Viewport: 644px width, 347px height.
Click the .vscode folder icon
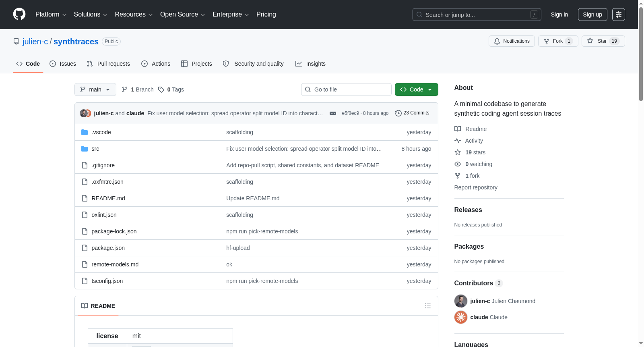(x=85, y=132)
